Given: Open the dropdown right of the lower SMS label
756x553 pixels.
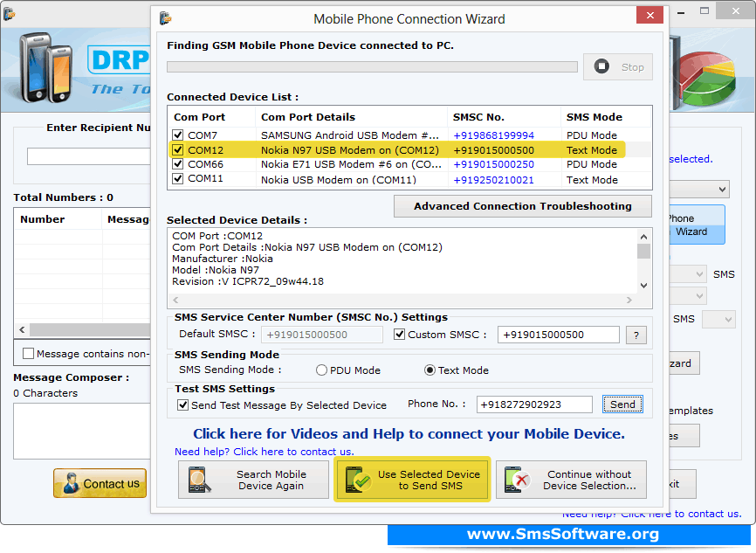Looking at the screenshot, I should [x=718, y=319].
